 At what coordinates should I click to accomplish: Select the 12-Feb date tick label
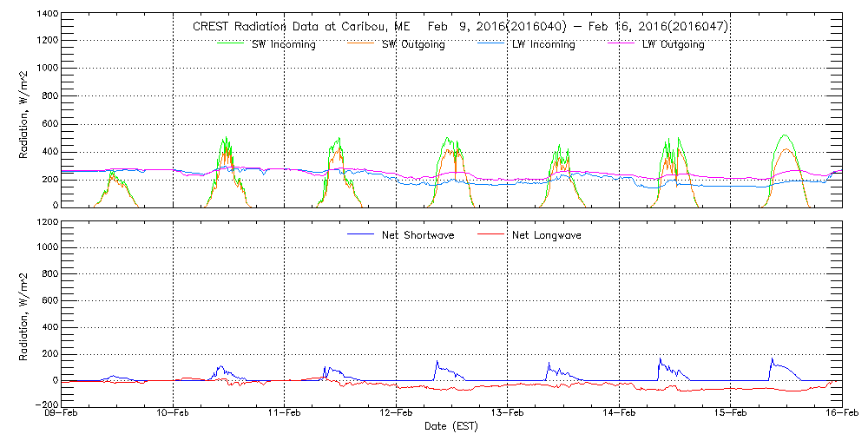397,415
